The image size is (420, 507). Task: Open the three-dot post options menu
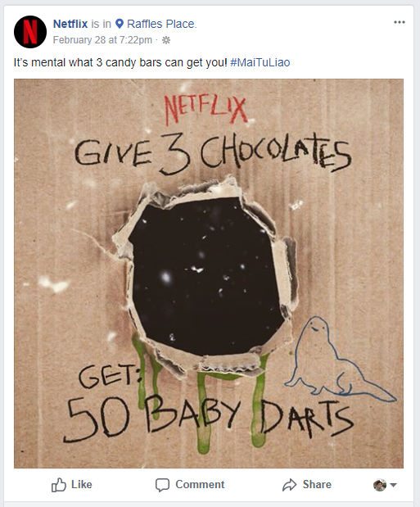(400, 22)
